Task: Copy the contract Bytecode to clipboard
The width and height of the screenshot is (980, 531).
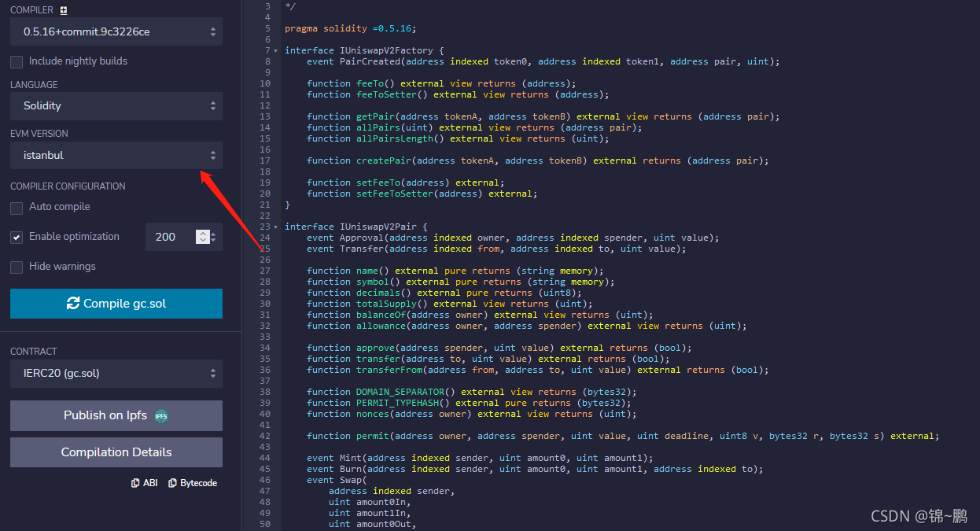Action: pos(193,483)
